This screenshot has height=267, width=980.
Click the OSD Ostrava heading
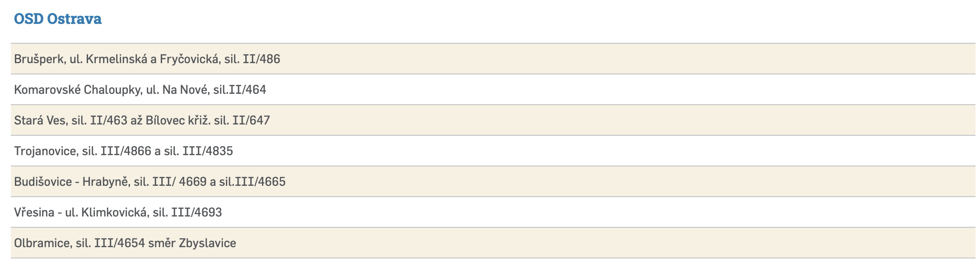(x=58, y=19)
